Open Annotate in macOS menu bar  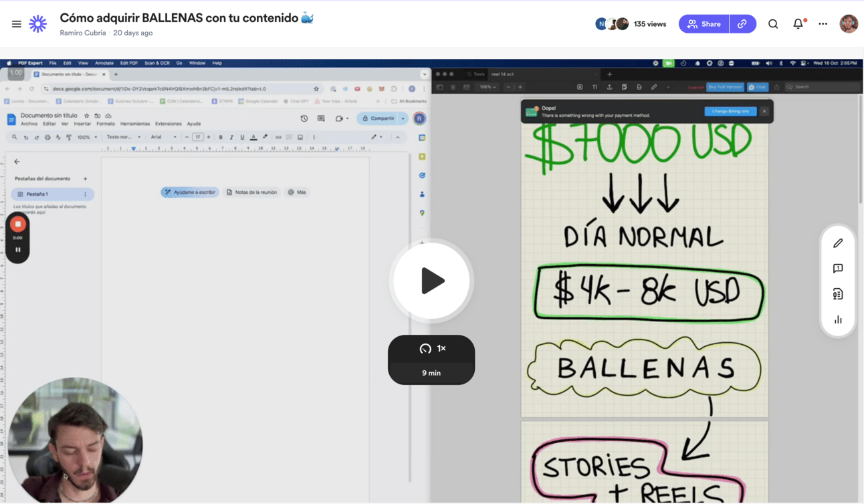click(x=104, y=63)
